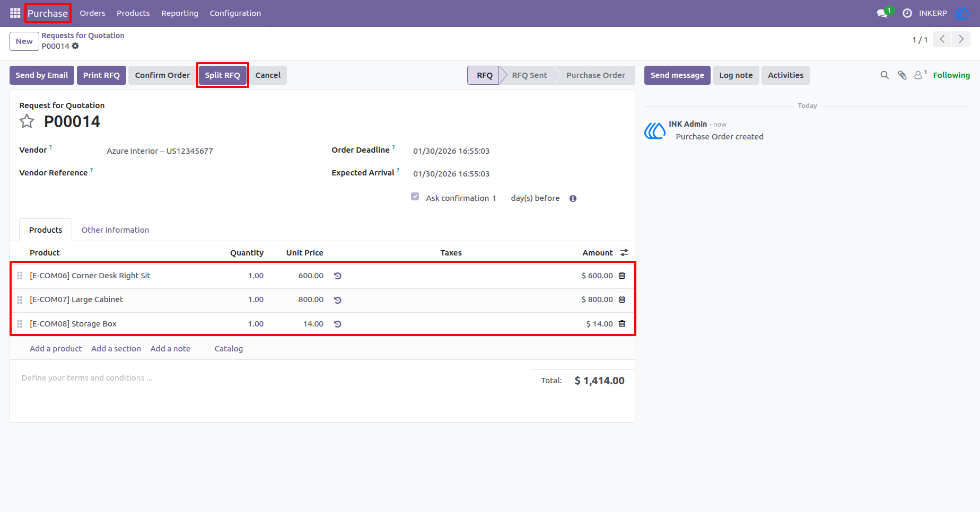Reset unit price for Storage Box
The height and width of the screenshot is (512, 980).
[x=338, y=324]
